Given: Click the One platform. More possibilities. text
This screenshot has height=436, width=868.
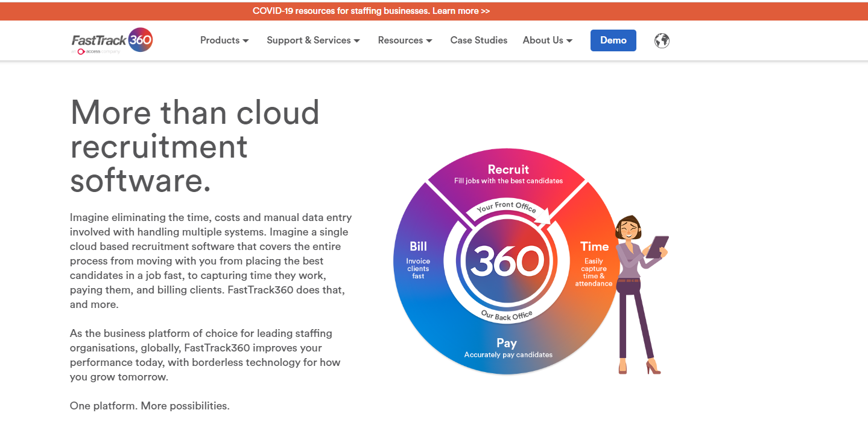Looking at the screenshot, I should pyautogui.click(x=150, y=406).
